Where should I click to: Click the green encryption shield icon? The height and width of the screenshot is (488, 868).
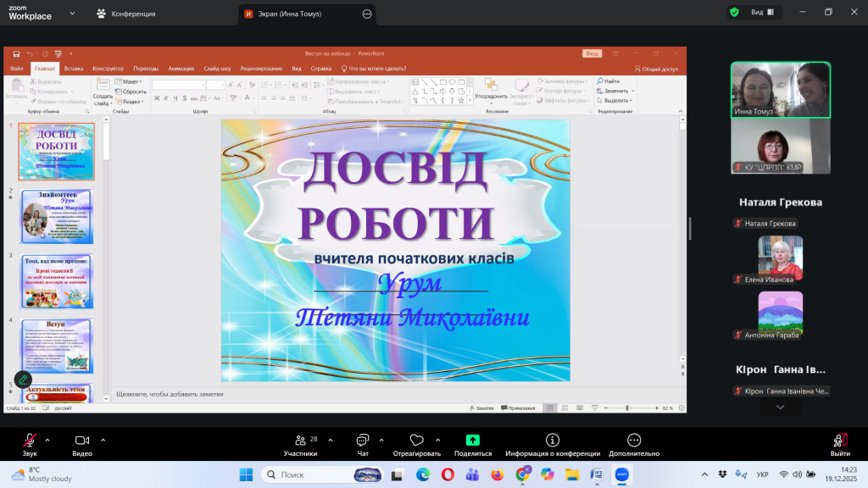click(734, 13)
